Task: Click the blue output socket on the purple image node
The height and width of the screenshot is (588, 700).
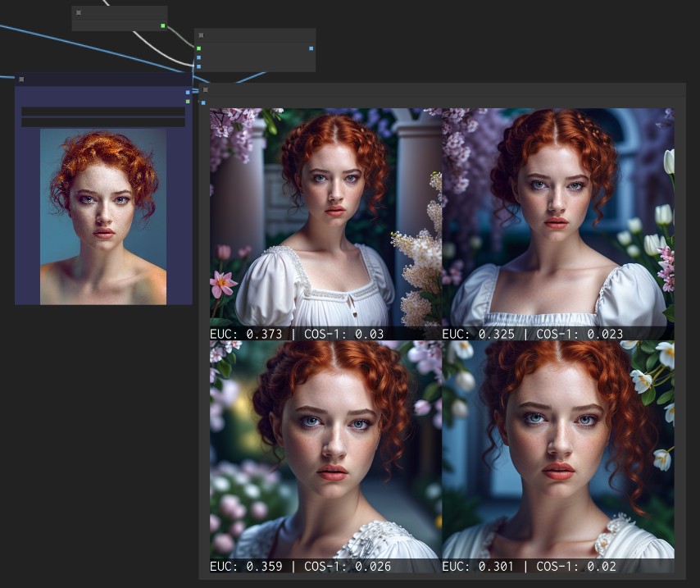Action: (188, 92)
